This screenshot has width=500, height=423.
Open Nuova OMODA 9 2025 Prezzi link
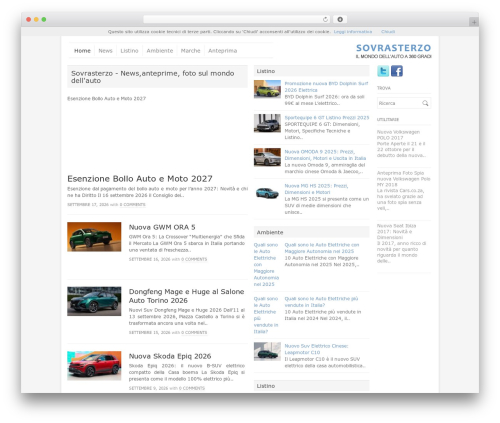(x=325, y=155)
